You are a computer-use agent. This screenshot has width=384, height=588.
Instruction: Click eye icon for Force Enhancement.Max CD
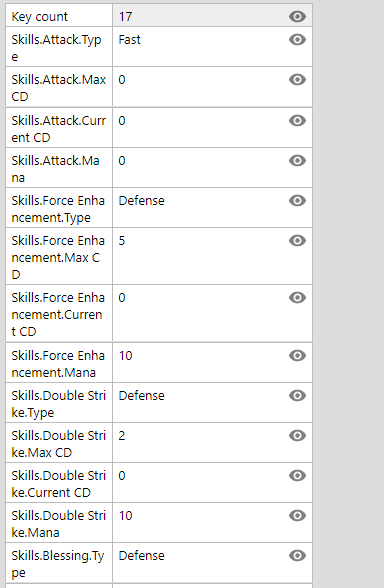coord(297,240)
